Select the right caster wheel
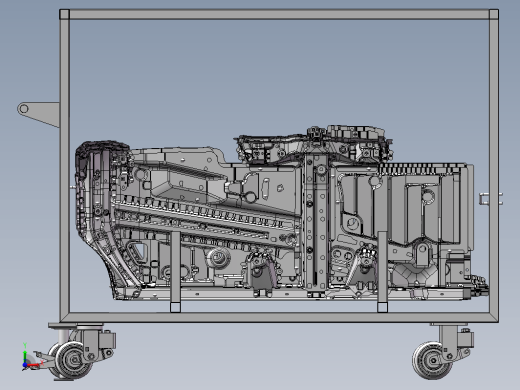The image size is (520, 390). 433,361
